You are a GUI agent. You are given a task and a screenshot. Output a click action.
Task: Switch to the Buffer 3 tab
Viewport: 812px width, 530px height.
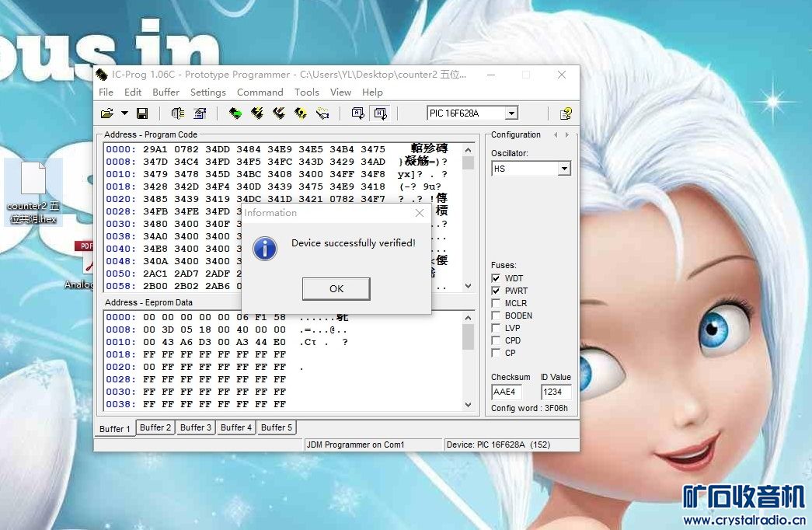196,427
